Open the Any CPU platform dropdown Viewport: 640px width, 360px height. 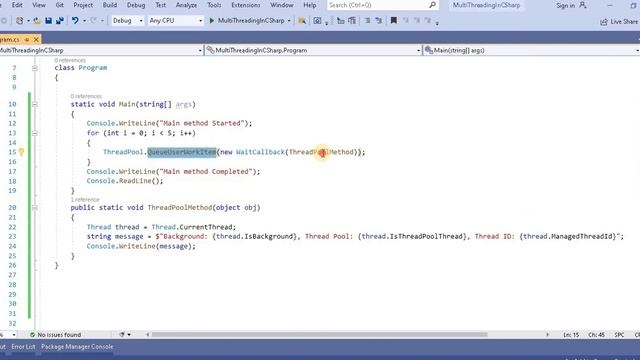click(176, 20)
